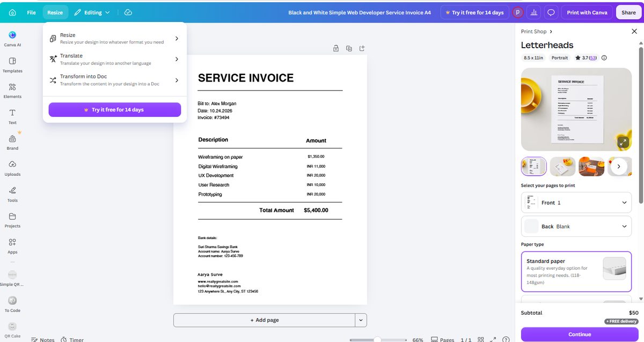Click the Continue button

[x=580, y=334]
